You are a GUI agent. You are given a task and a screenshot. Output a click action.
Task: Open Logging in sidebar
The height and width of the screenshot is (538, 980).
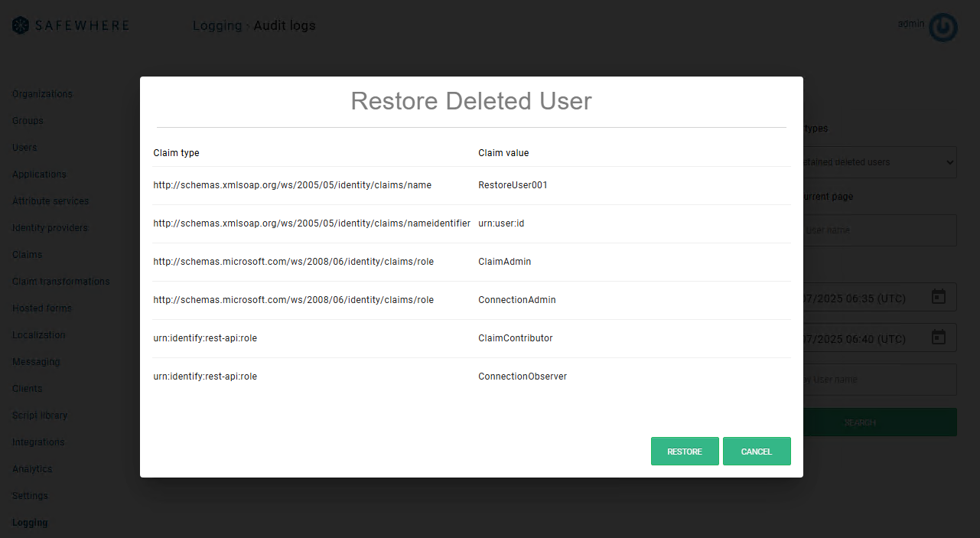(30, 523)
